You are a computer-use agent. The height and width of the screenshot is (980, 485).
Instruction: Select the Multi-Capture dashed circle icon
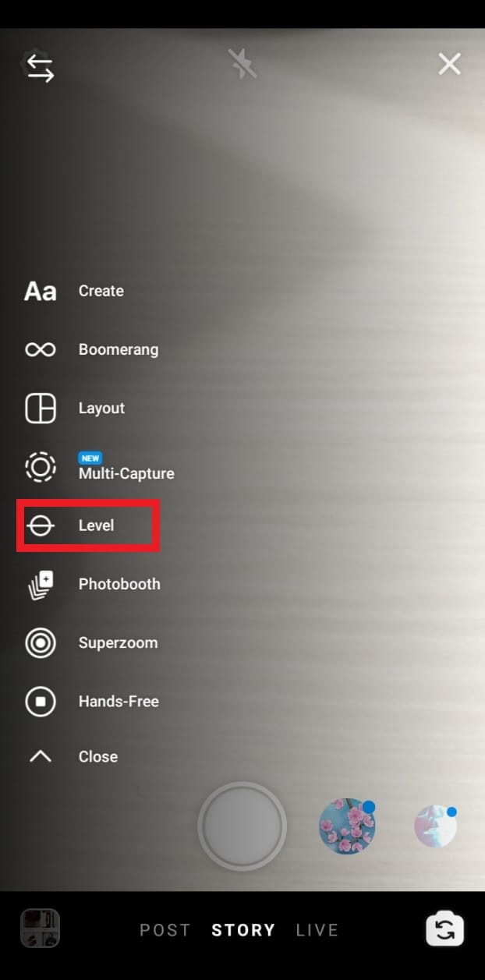pyautogui.click(x=41, y=467)
